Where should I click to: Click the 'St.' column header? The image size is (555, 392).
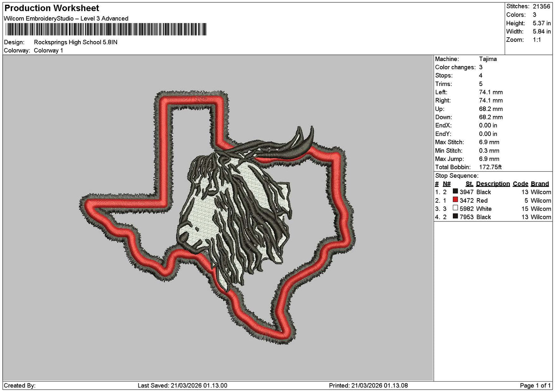point(469,184)
